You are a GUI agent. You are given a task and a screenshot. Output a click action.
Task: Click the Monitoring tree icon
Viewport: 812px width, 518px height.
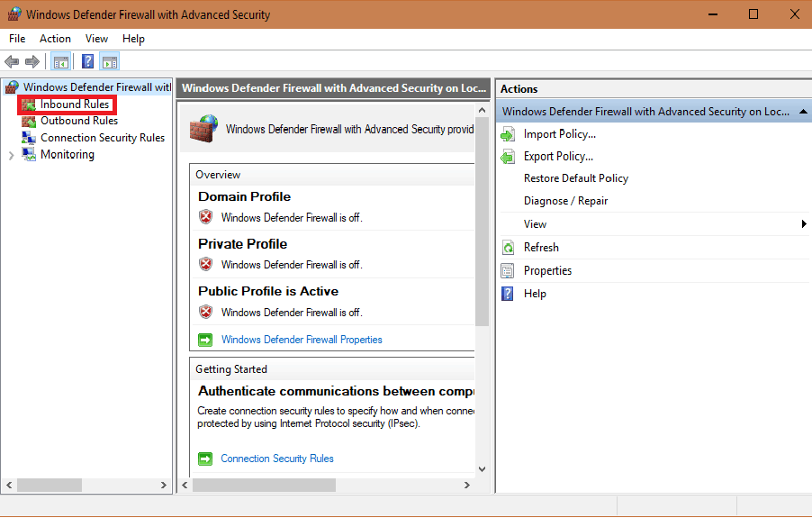click(x=29, y=154)
